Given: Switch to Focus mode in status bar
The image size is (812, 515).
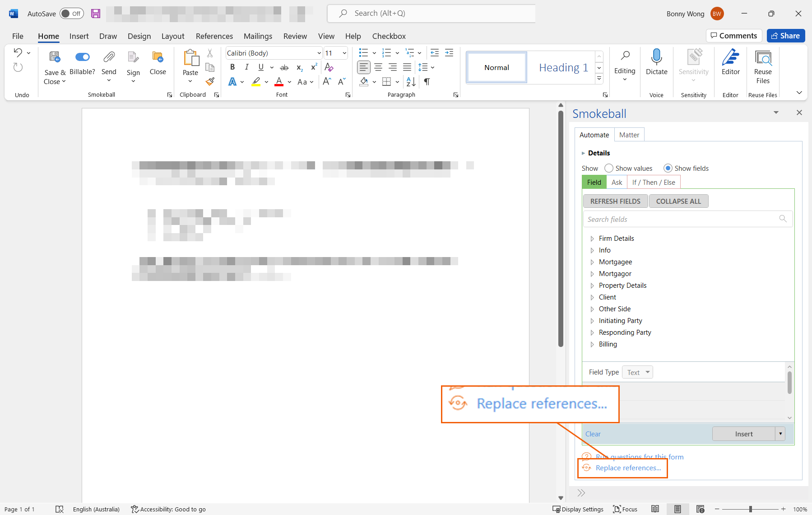Looking at the screenshot, I should point(625,509).
